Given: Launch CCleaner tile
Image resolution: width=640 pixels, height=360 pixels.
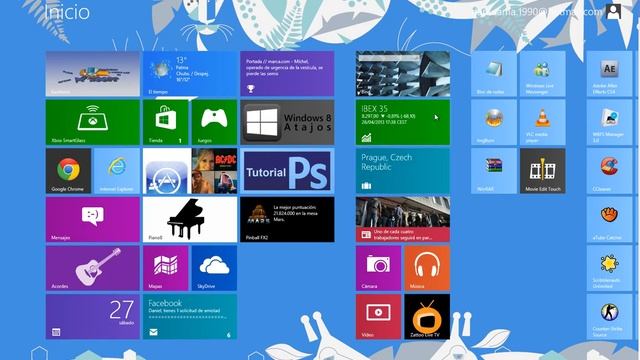Looking at the screenshot, I should pos(609,171).
